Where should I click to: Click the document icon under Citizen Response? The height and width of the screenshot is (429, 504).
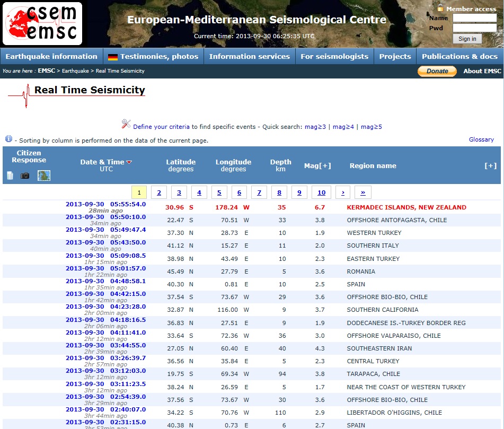point(10,176)
